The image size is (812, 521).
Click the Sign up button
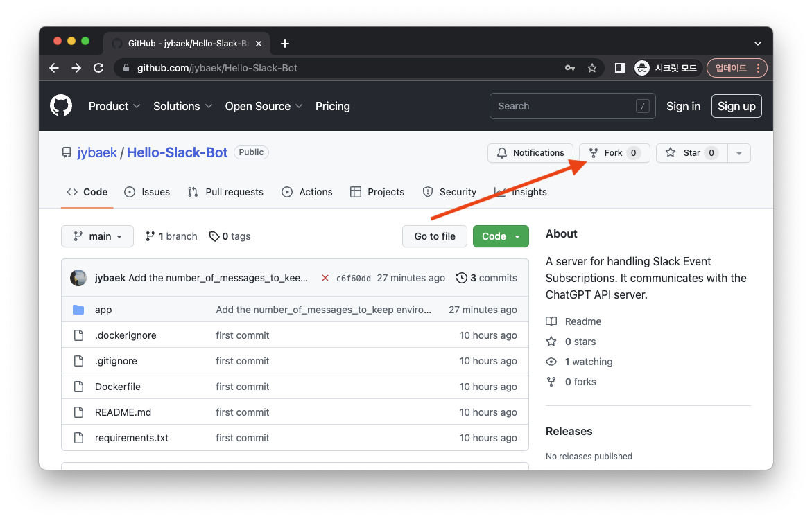(x=736, y=106)
